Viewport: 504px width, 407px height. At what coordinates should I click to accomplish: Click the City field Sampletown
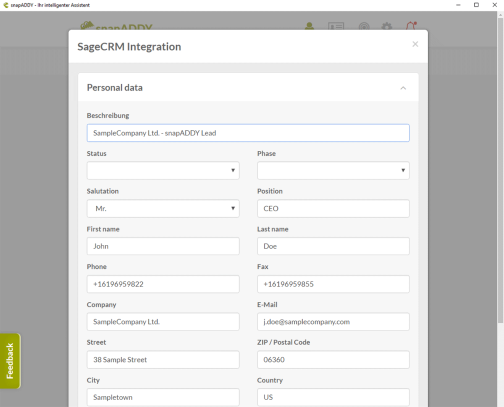coord(163,397)
